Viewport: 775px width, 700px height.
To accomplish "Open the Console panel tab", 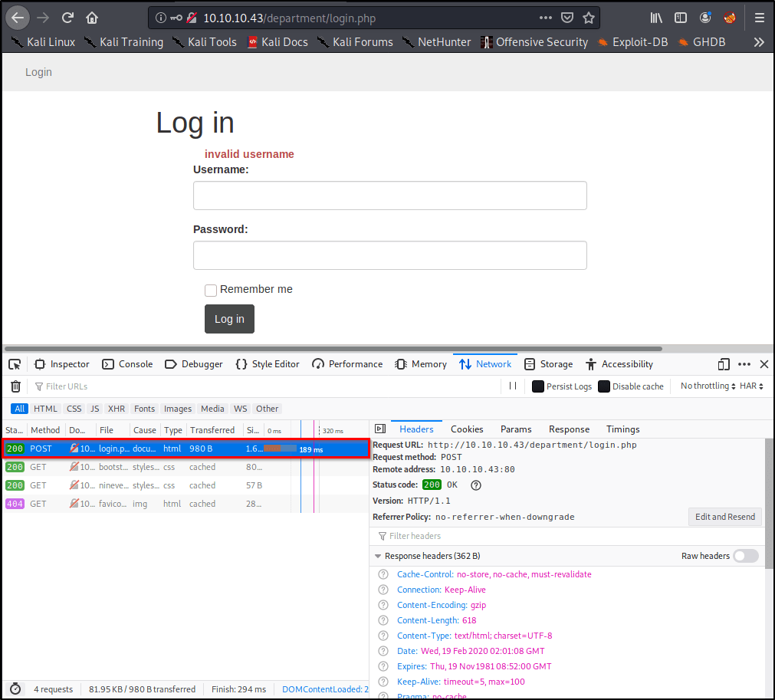I will tap(127, 364).
